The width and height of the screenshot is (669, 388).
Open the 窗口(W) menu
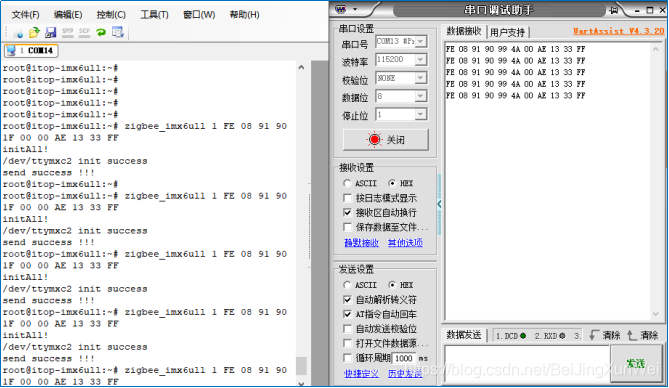coord(199,15)
